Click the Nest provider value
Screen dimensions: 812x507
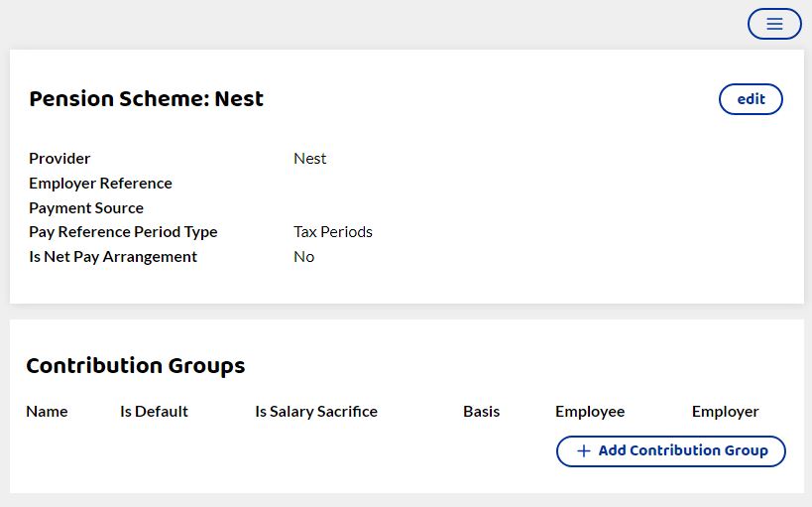pos(310,159)
